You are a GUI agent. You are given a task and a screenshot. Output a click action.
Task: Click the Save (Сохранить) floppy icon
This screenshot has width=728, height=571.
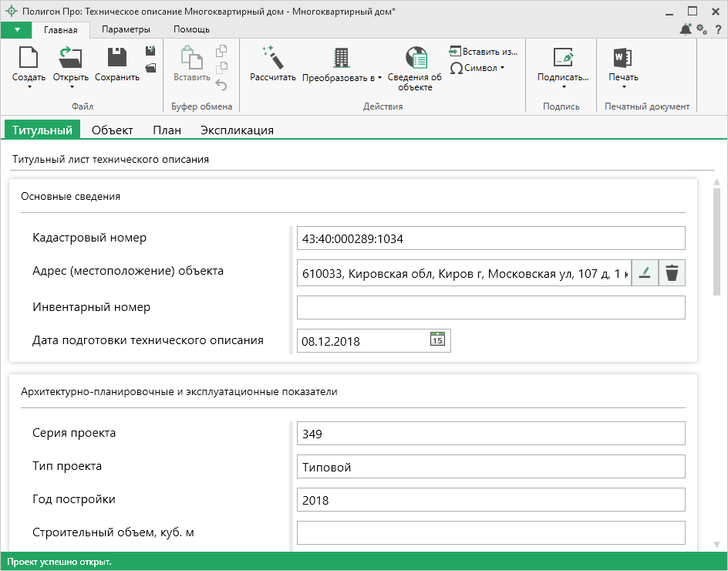click(x=117, y=59)
